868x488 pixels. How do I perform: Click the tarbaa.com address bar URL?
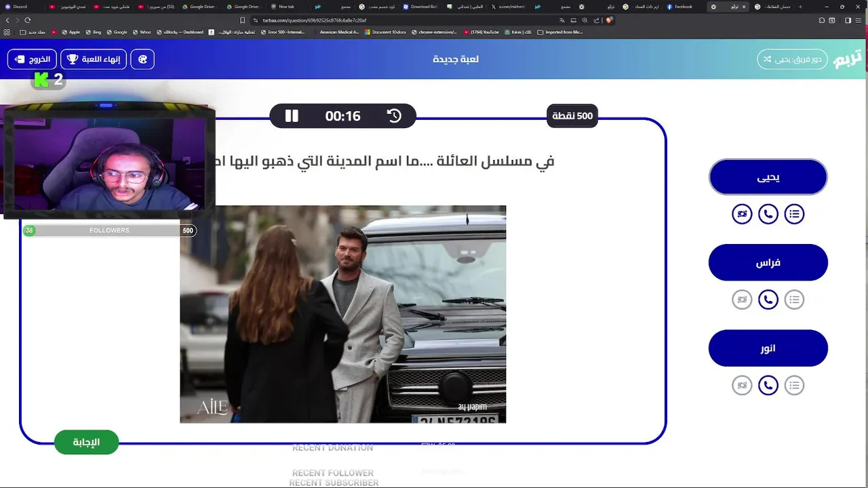click(x=314, y=20)
